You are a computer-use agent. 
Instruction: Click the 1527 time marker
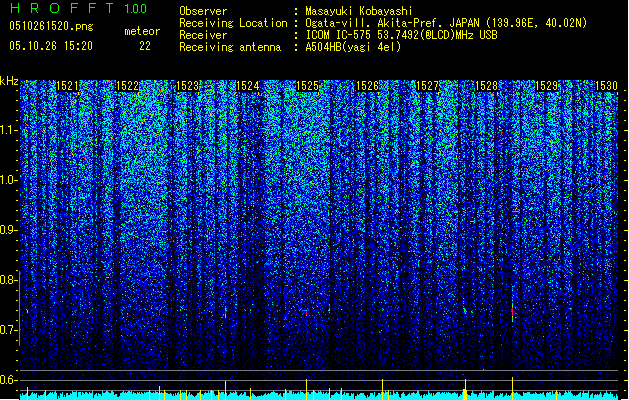coord(428,86)
